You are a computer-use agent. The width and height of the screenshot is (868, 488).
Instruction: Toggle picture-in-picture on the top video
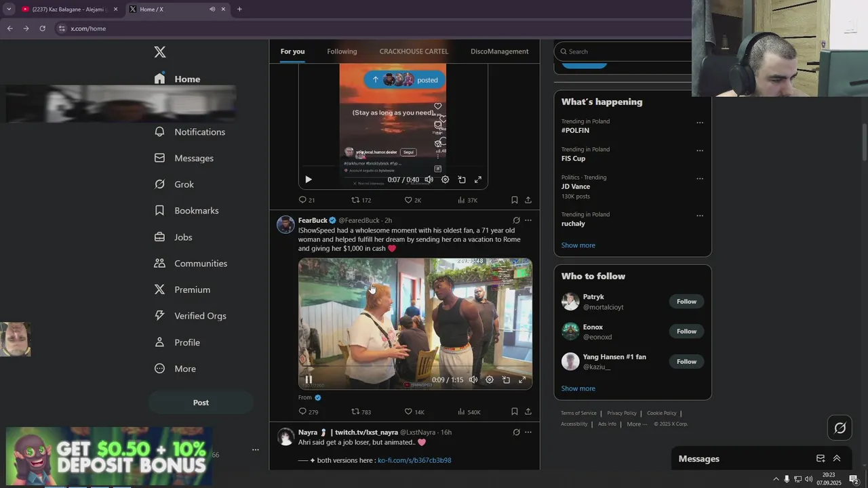[x=462, y=180]
